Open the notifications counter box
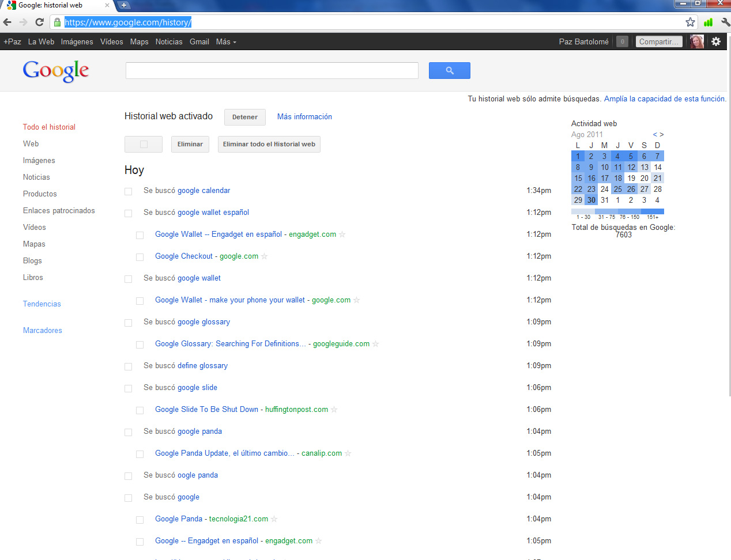The height and width of the screenshot is (560, 731). pyautogui.click(x=622, y=41)
